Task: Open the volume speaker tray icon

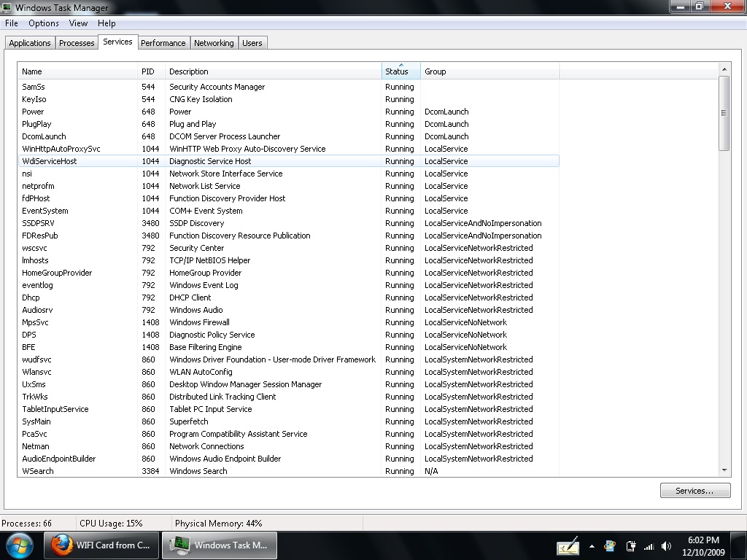Action: click(x=667, y=546)
